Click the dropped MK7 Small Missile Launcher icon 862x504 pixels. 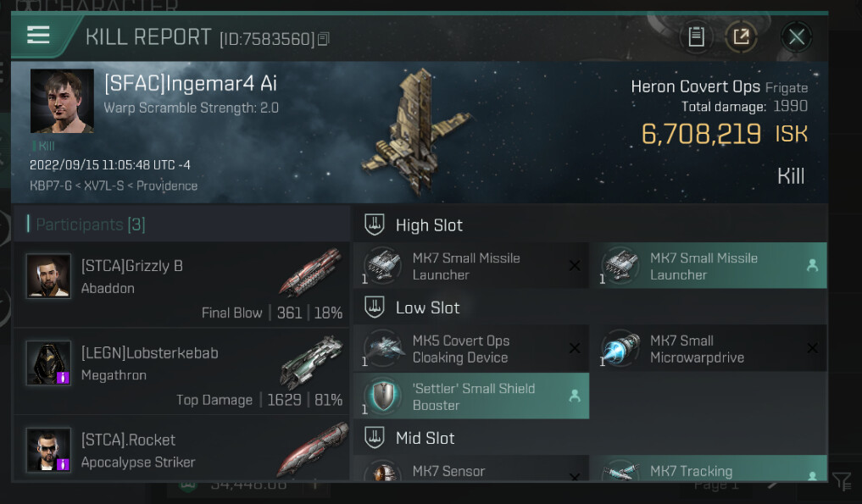coord(620,266)
